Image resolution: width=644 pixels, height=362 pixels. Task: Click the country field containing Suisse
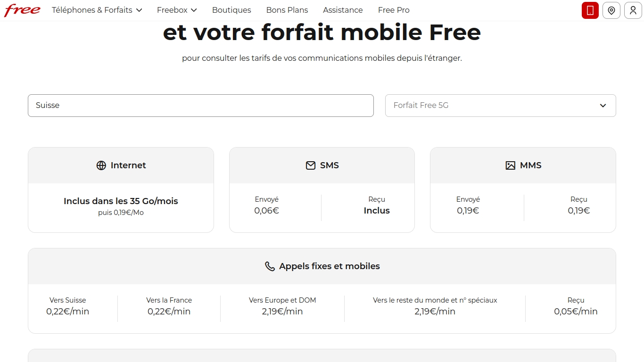200,106
